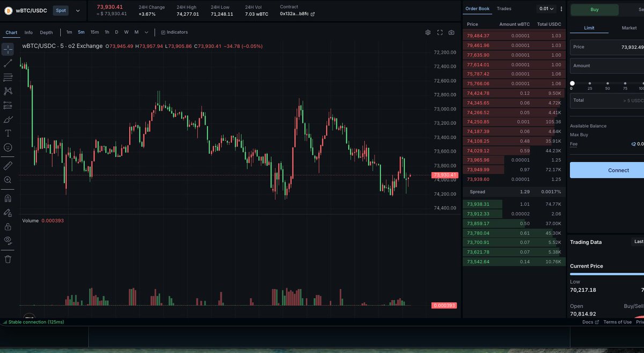Viewport: 644px width, 353px height.
Task: Take a chart snapshot with camera icon
Action: point(451,32)
